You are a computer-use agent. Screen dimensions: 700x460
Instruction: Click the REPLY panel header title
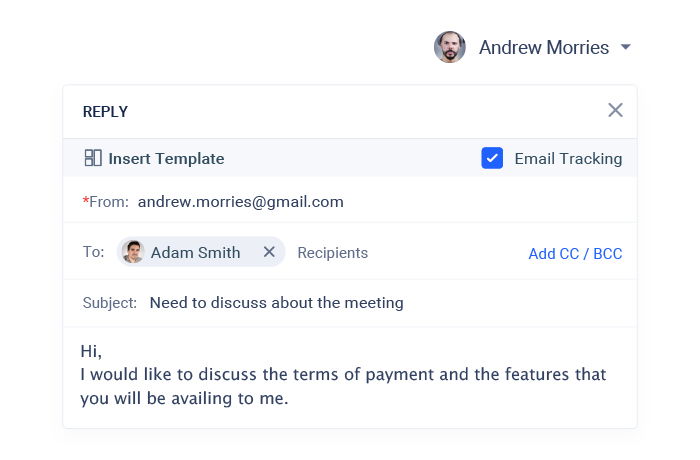click(105, 112)
